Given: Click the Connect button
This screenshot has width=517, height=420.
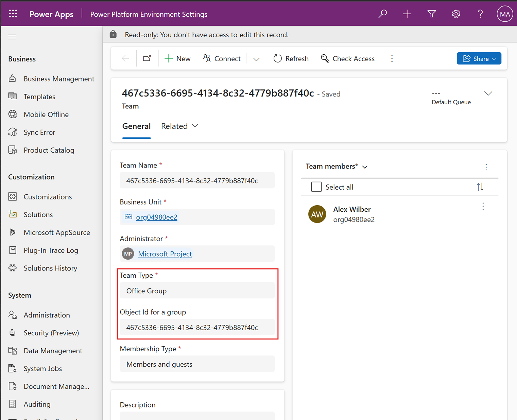Looking at the screenshot, I should pyautogui.click(x=222, y=58).
